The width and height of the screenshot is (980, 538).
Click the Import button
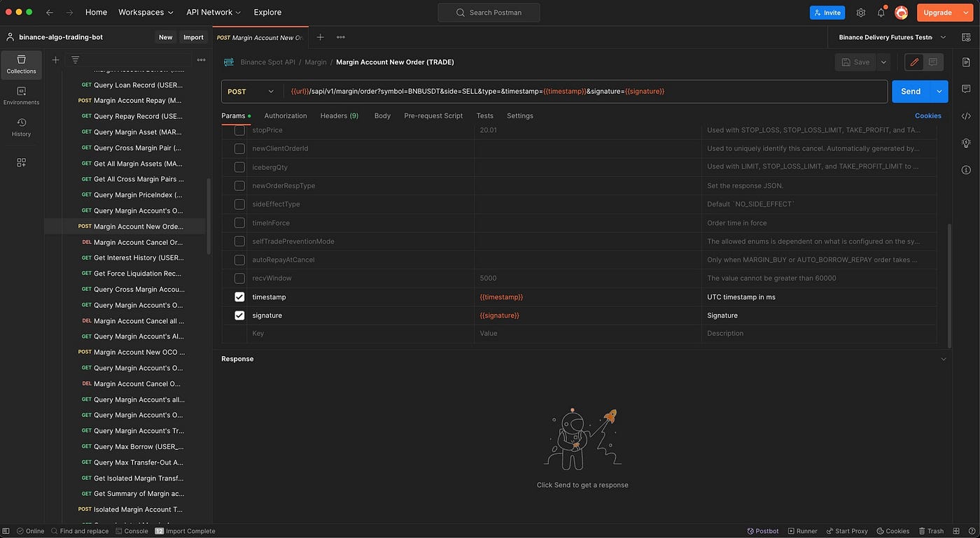[x=193, y=37]
